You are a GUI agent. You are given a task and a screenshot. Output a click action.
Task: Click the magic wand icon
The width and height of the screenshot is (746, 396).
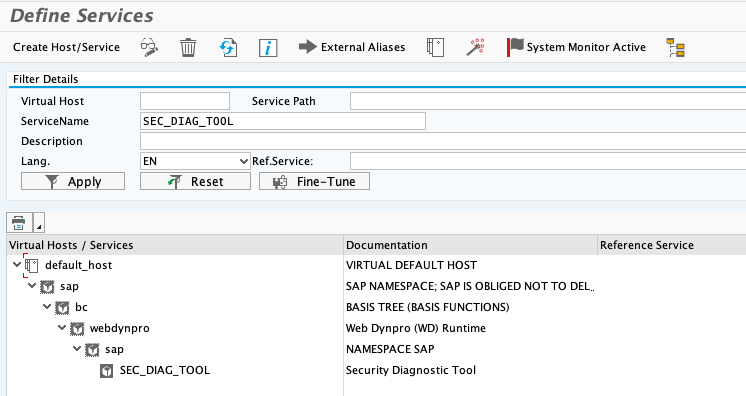[x=475, y=48]
